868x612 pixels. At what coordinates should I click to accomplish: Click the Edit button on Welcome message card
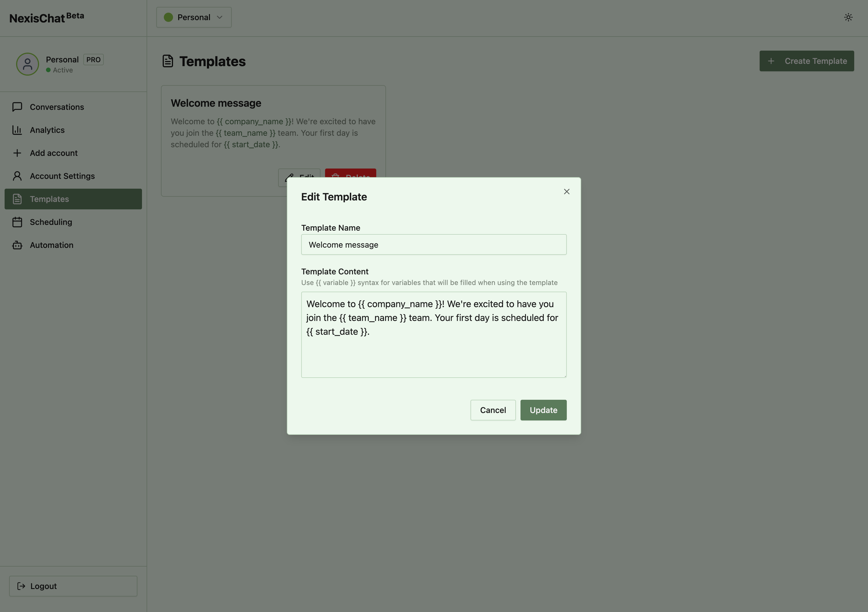click(x=299, y=173)
